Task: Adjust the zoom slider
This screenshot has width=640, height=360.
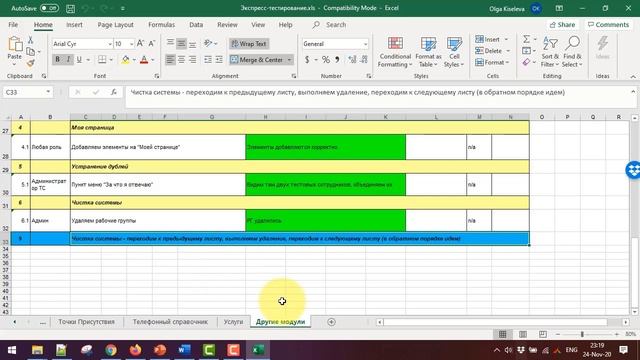Action: (582, 334)
